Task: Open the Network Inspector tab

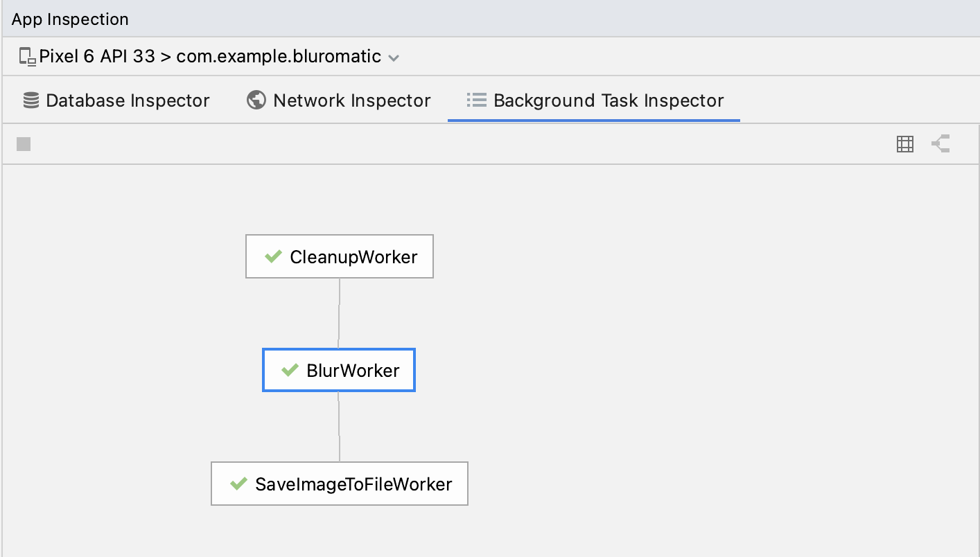Action: coord(351,100)
